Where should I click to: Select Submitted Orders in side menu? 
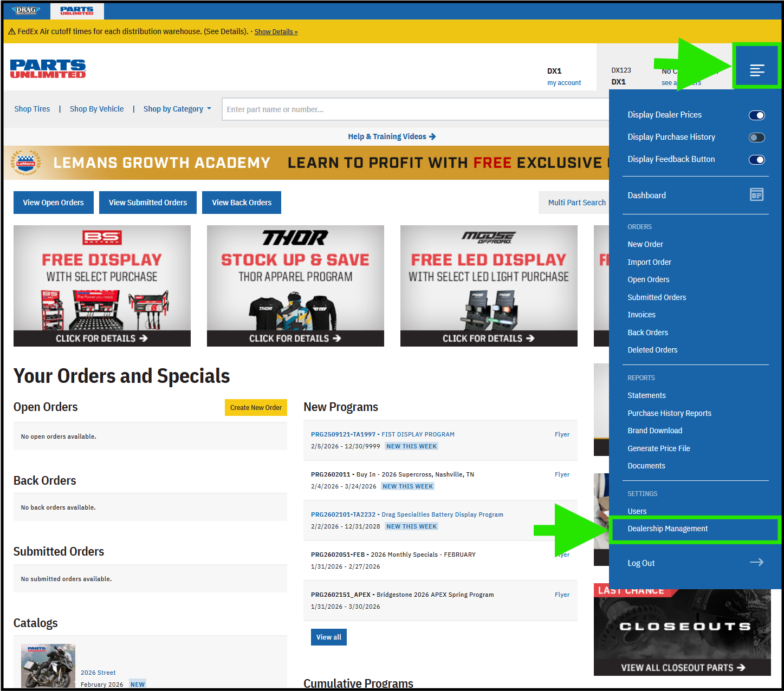657,297
